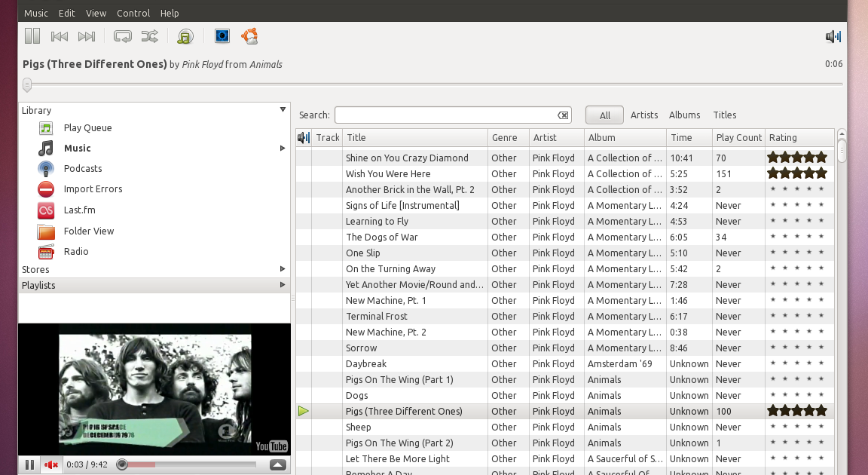
Task: Unmute the video preview audio
Action: 49,464
